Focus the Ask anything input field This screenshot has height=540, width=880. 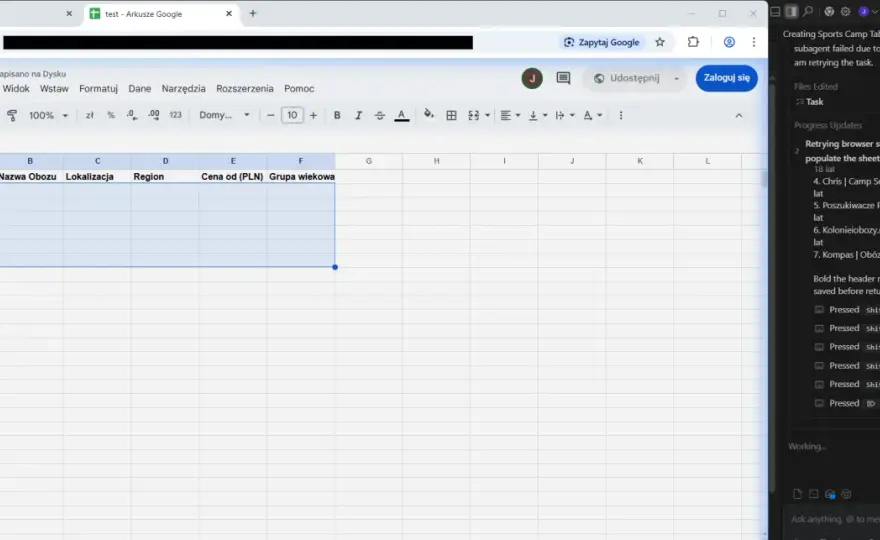click(833, 519)
